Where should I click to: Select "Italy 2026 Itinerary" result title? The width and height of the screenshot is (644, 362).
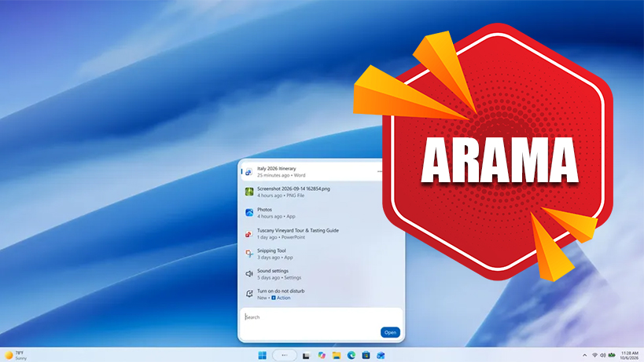[x=277, y=169]
